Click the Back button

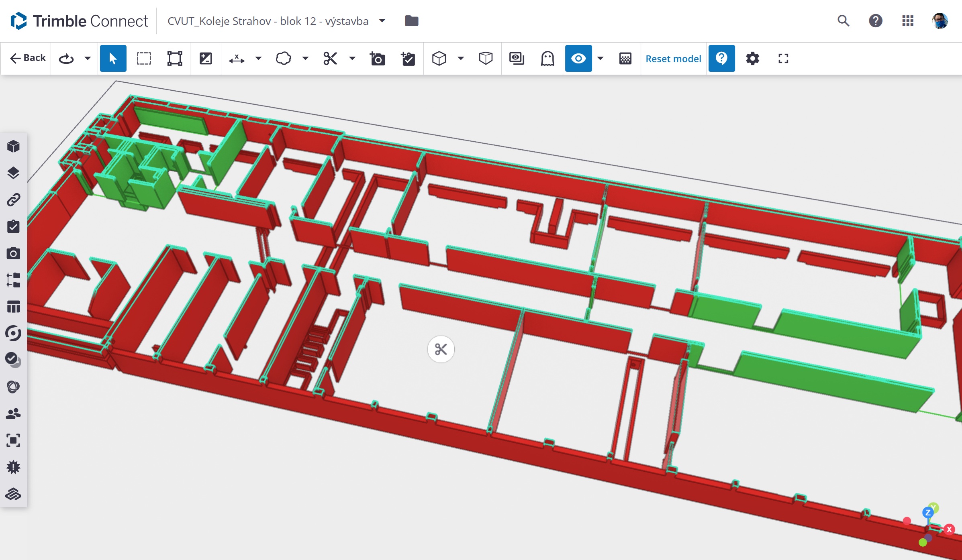28,58
